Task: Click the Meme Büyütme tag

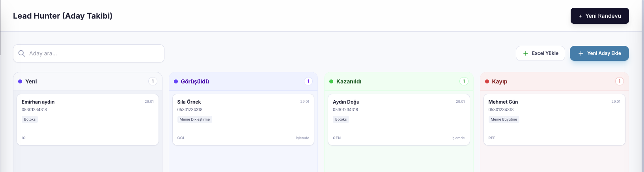Action: pos(504,119)
